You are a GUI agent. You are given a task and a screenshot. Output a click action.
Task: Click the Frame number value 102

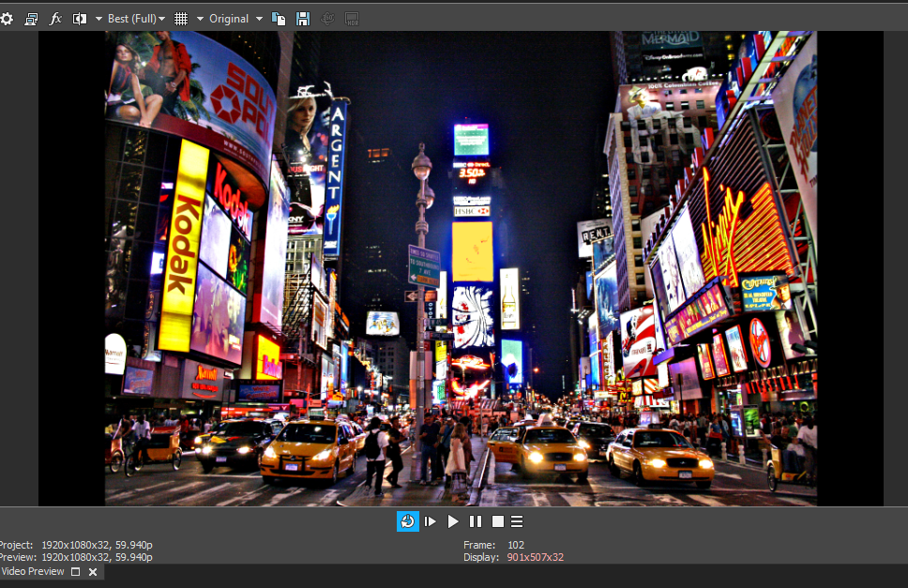(516, 545)
